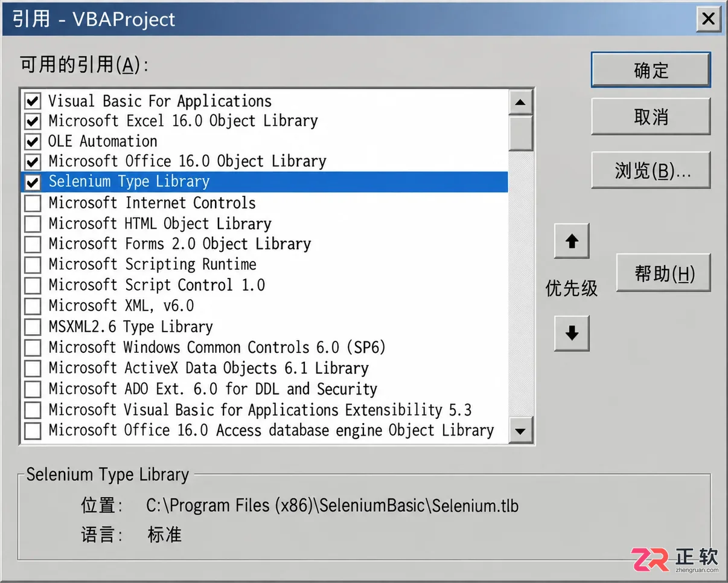Select row text 'Visual Basic For Applications'
This screenshot has width=728, height=583.
(x=160, y=100)
